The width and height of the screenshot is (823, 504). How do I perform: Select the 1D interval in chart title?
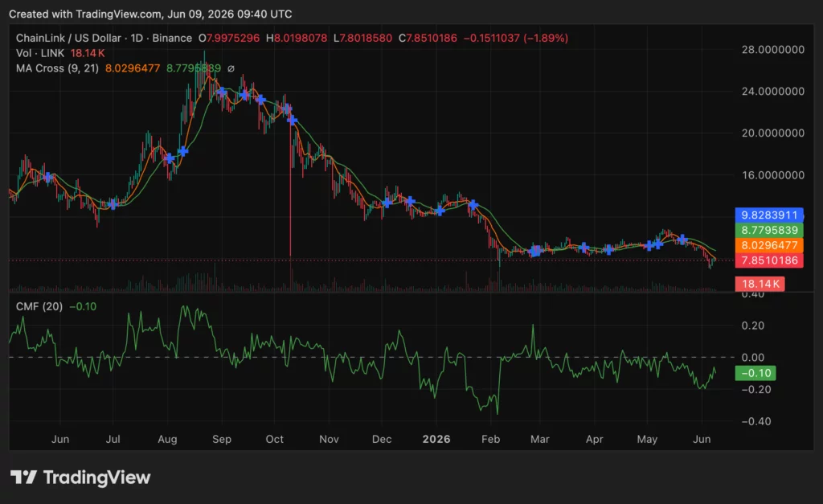pos(137,38)
